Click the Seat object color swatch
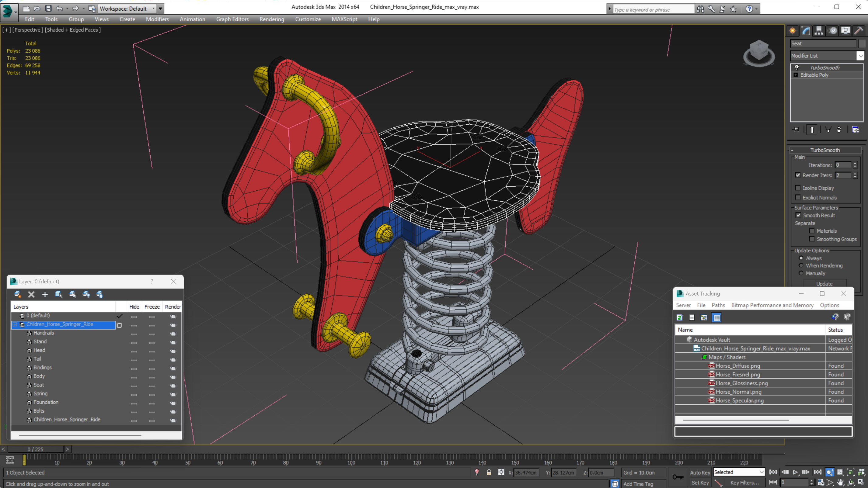This screenshot has width=868, height=488. tap(862, 43)
